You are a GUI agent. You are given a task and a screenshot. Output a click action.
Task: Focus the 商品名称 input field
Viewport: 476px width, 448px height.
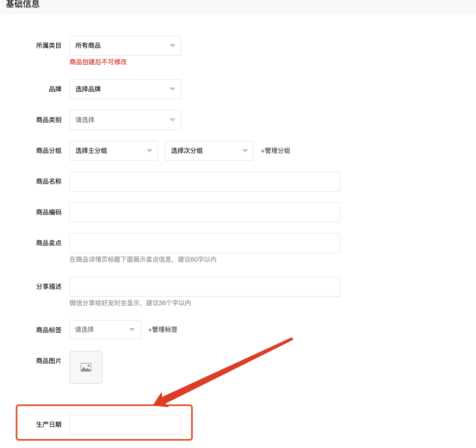tap(205, 182)
